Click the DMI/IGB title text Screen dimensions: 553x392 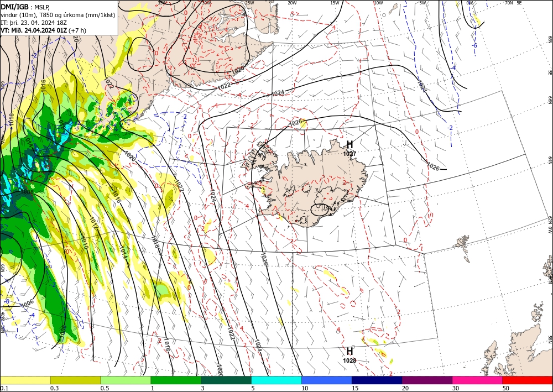click(15, 6)
